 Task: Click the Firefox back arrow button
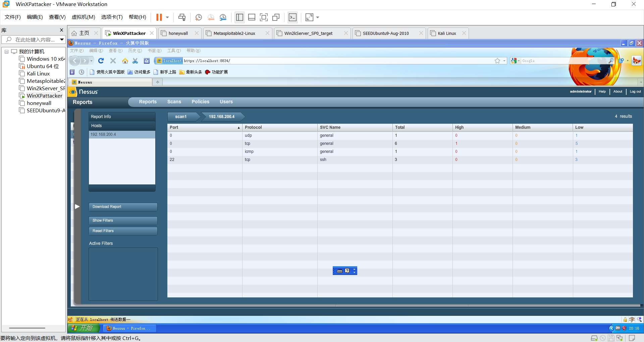[75, 61]
